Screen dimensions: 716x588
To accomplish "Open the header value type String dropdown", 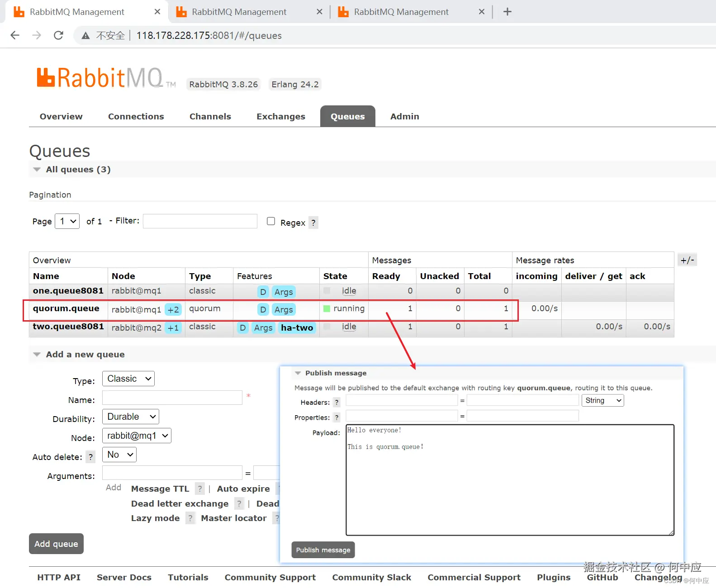I will (x=602, y=400).
